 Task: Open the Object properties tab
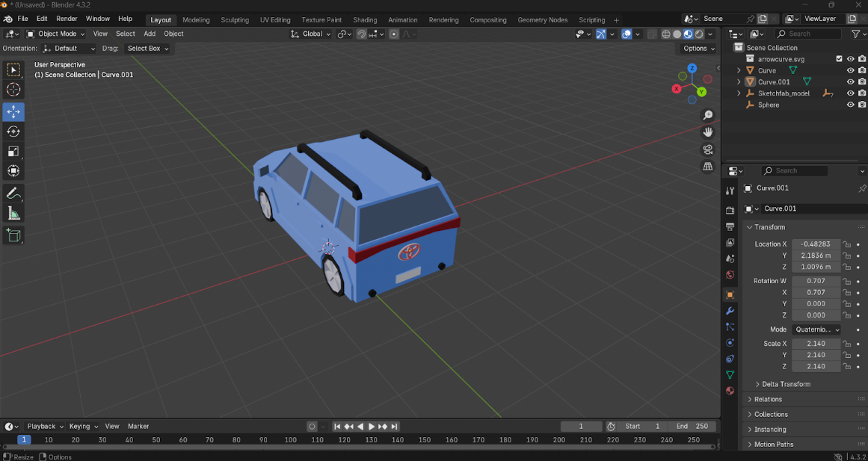tap(730, 295)
